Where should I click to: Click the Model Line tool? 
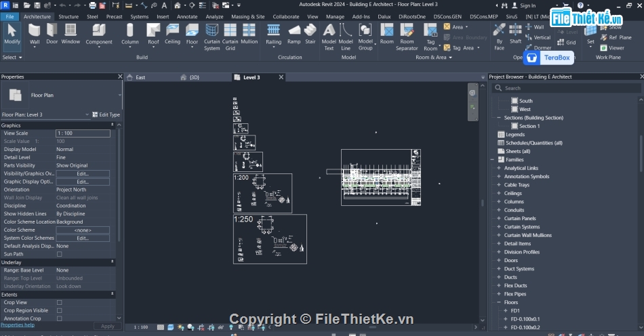pos(346,37)
